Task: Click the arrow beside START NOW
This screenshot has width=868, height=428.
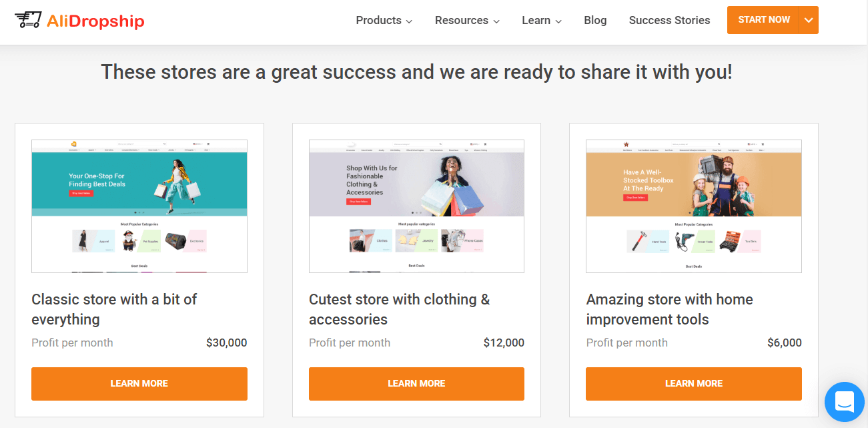Action: tap(809, 20)
